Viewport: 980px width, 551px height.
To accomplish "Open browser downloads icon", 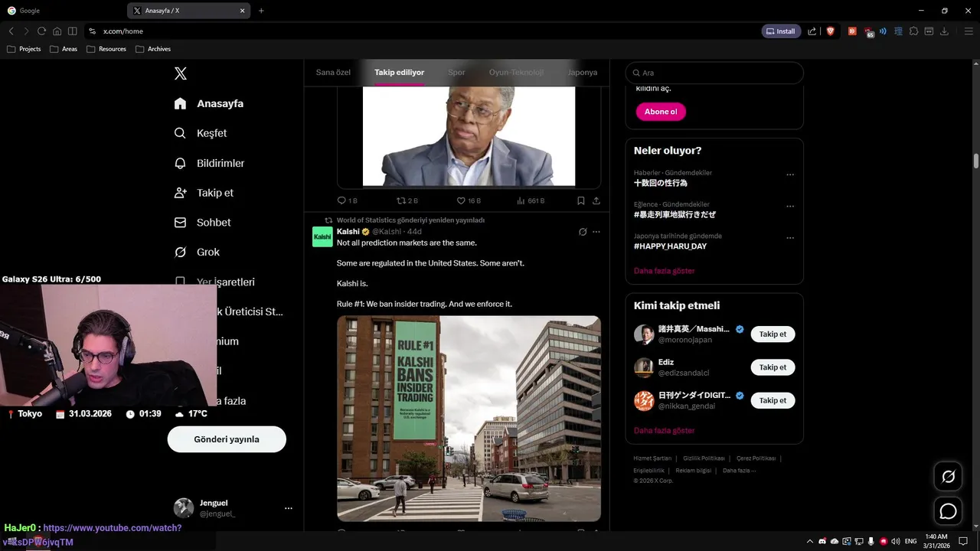I will coord(944,31).
